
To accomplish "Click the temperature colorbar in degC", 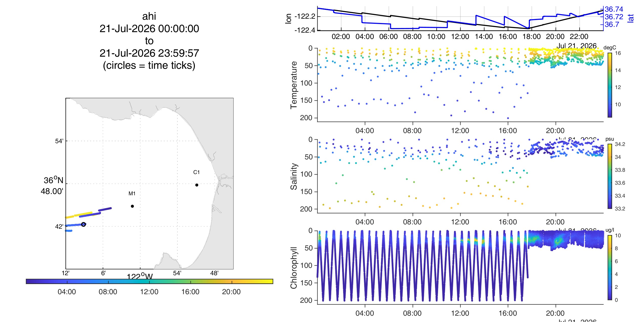I will 610,85.
